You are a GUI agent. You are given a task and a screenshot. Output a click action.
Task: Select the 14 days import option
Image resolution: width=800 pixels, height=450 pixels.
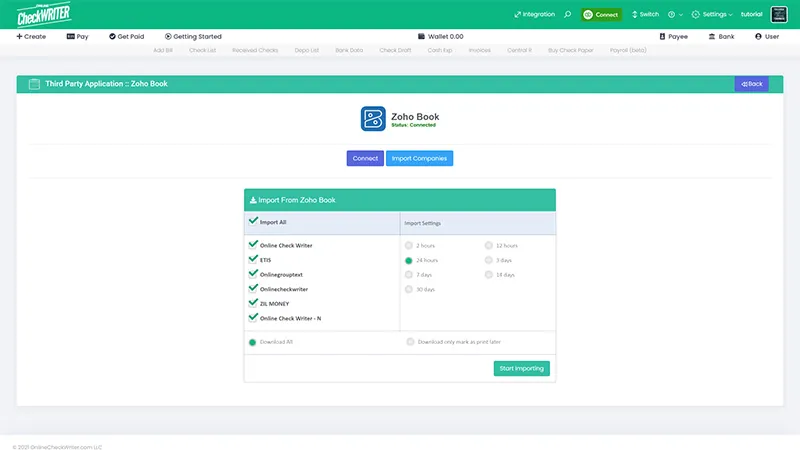point(489,274)
